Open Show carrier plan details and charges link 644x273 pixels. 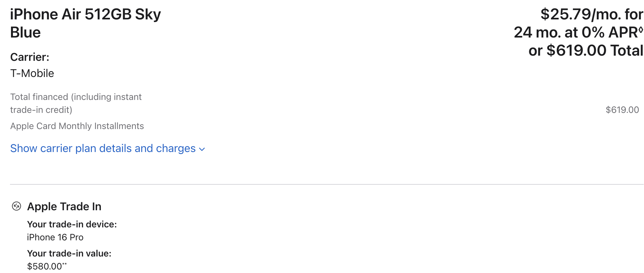point(103,148)
